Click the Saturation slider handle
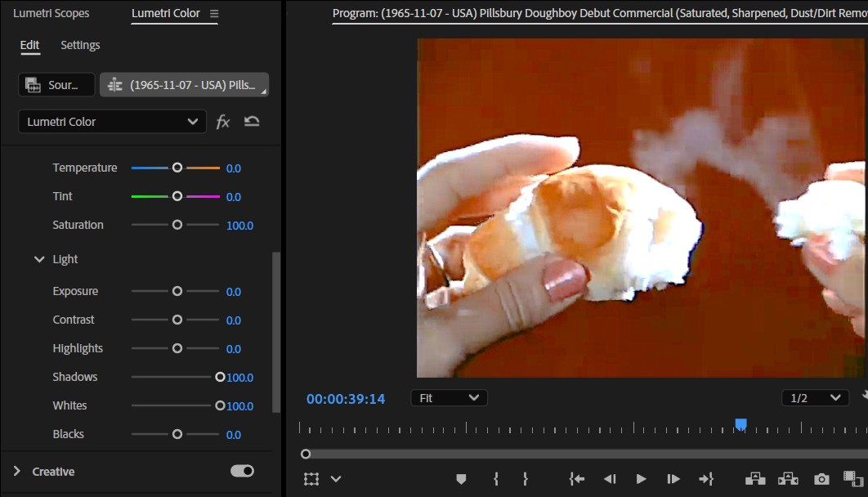The height and width of the screenshot is (497, 868). pyautogui.click(x=177, y=225)
